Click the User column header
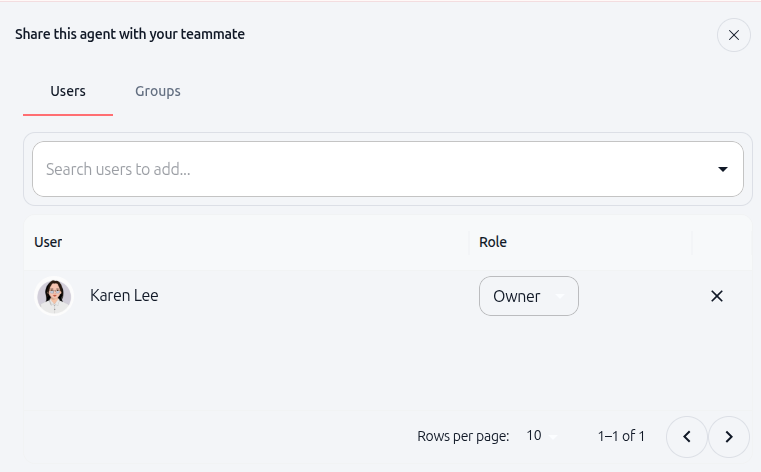This screenshot has height=472, width=761. pos(48,242)
